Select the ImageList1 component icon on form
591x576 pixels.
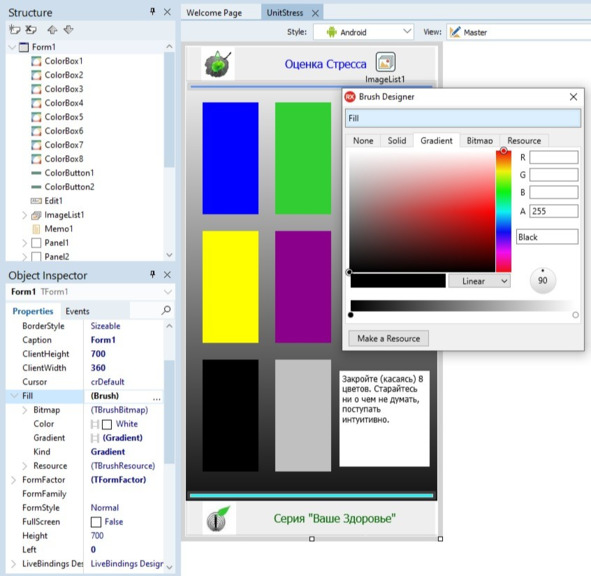(385, 62)
